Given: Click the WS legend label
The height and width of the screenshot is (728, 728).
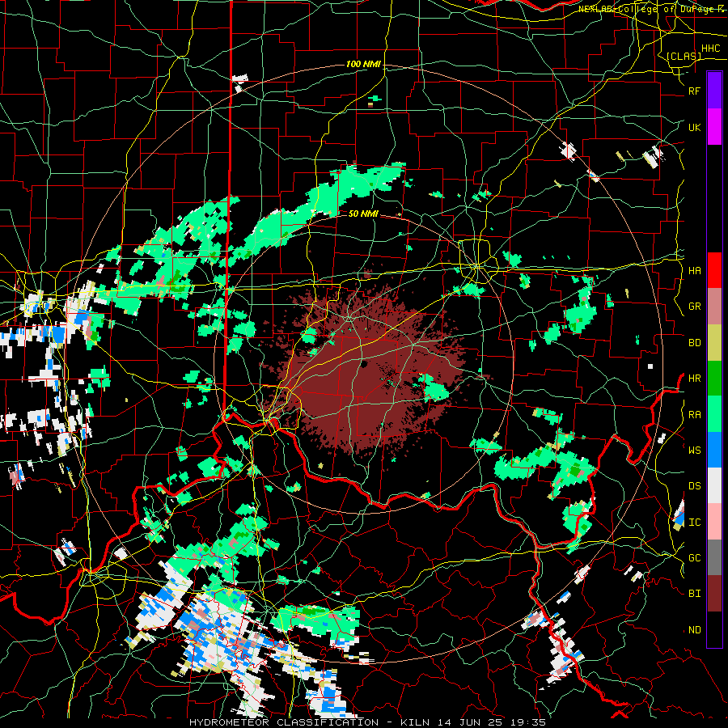Looking at the screenshot, I should [695, 451].
